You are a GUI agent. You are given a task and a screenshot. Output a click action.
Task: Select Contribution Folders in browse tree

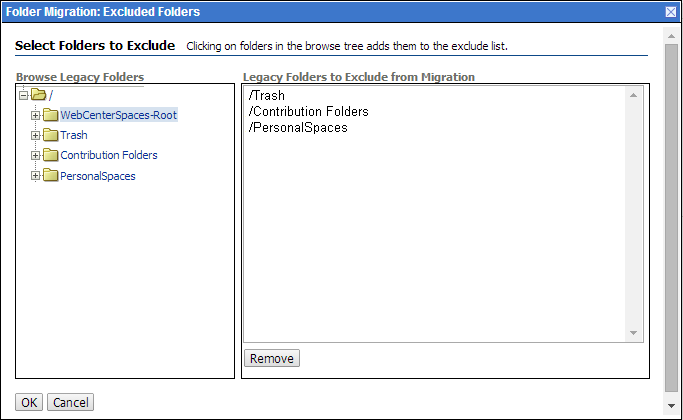[109, 155]
